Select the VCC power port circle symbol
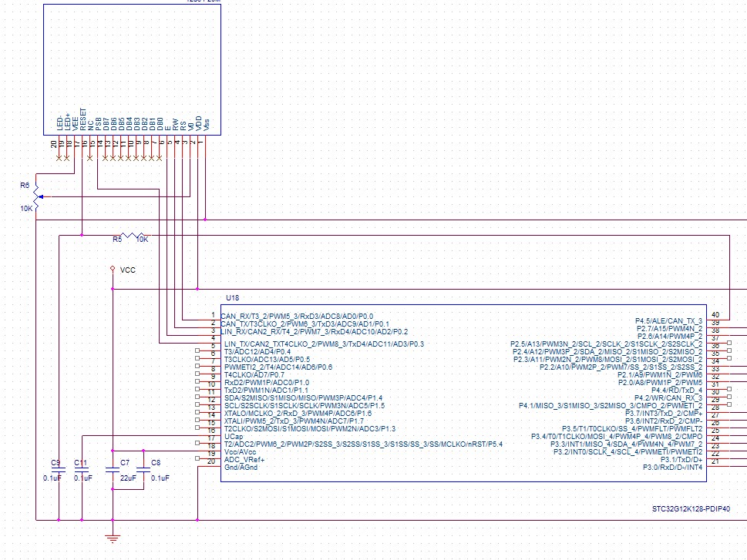 pyautogui.click(x=113, y=269)
